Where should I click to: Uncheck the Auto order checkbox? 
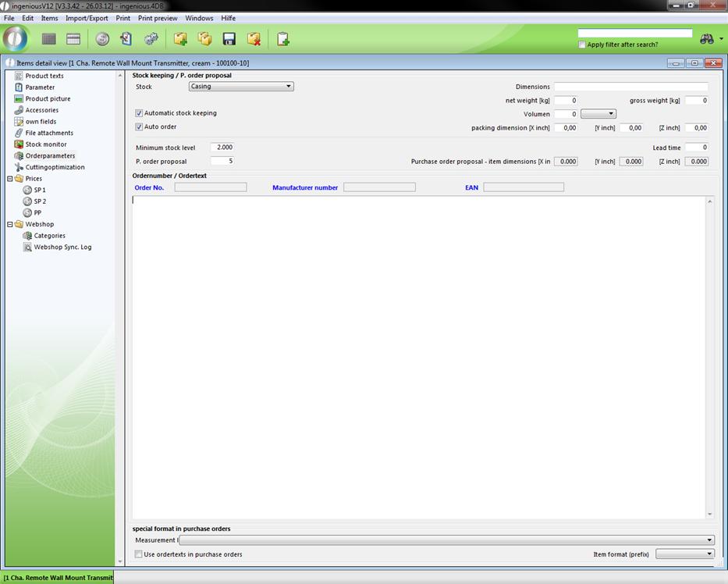[140, 126]
